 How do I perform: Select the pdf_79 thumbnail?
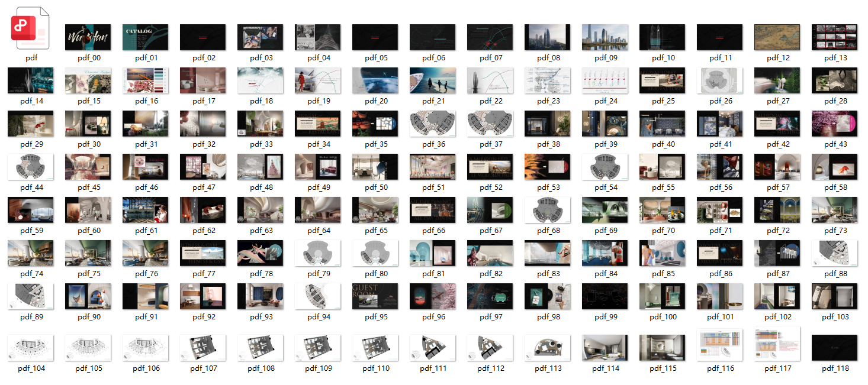tap(318, 253)
